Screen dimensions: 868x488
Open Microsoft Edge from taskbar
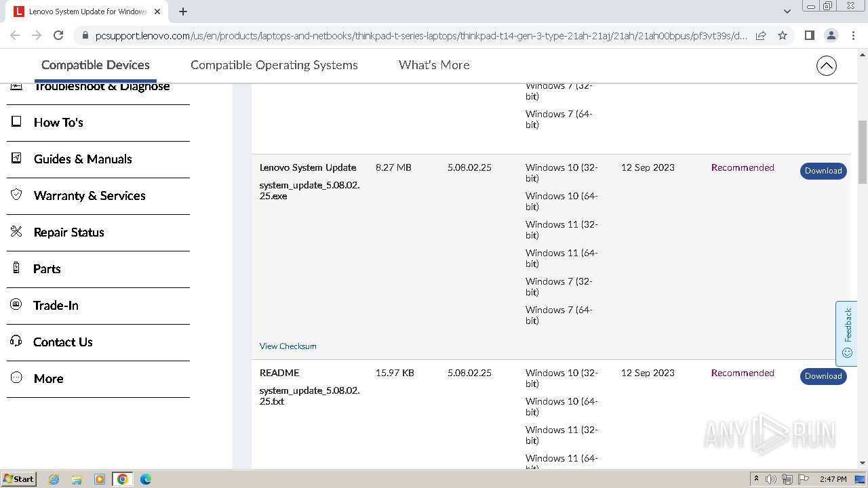tap(145, 479)
